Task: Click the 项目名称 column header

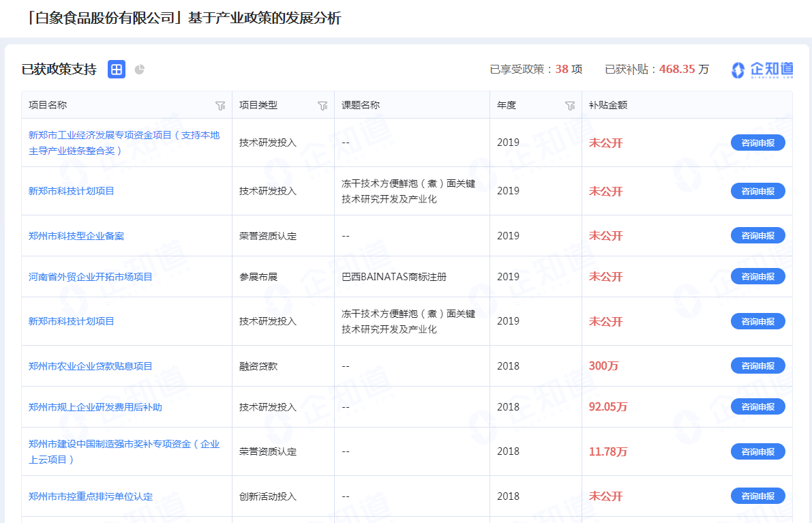Action: (x=48, y=105)
